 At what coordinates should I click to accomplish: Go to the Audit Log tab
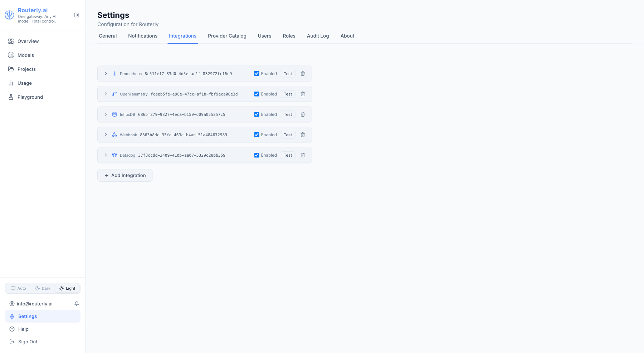[x=318, y=36]
